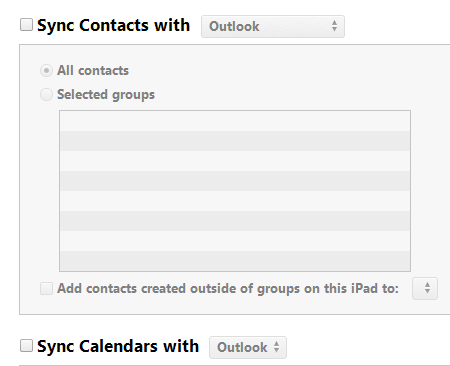Screen dimensions: 450x366
Task: Open the Outlook dropdown beside Sync Calendars
Action: (248, 347)
